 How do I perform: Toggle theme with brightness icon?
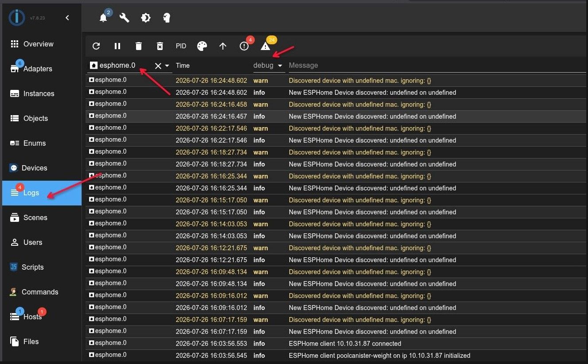pyautogui.click(x=145, y=18)
